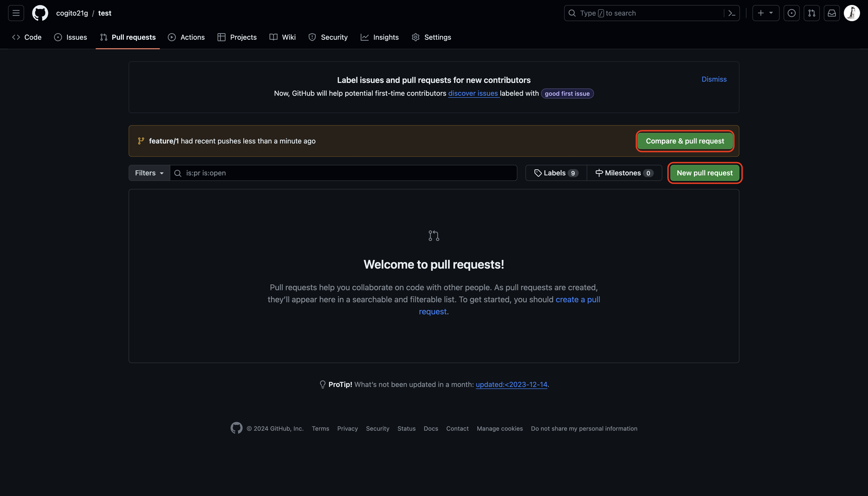The image size is (868, 496).
Task: Open the Milestones list button
Action: pyautogui.click(x=624, y=173)
